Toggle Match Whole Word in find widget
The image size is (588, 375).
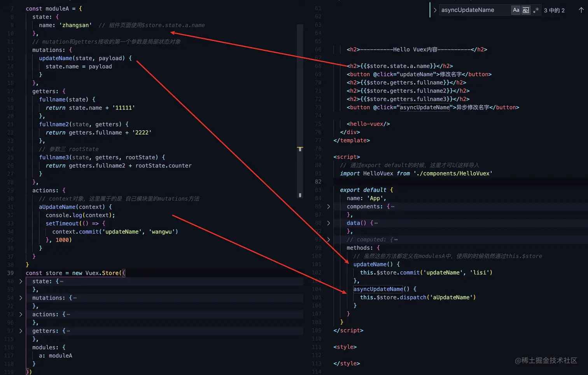click(x=526, y=10)
